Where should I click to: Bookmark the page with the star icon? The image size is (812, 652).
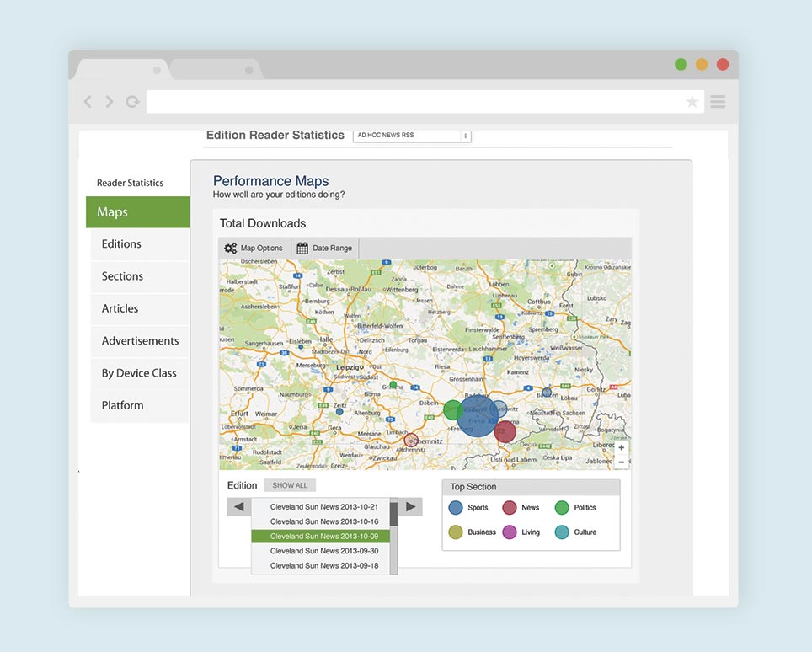click(692, 101)
